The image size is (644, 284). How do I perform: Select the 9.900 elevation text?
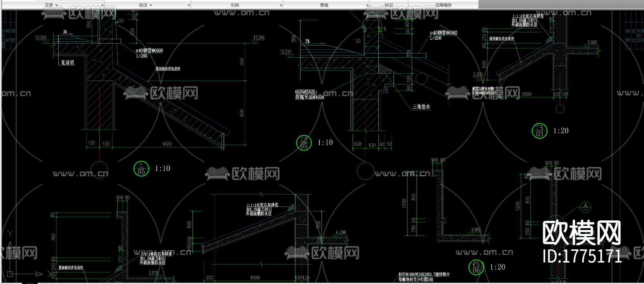pos(476,230)
